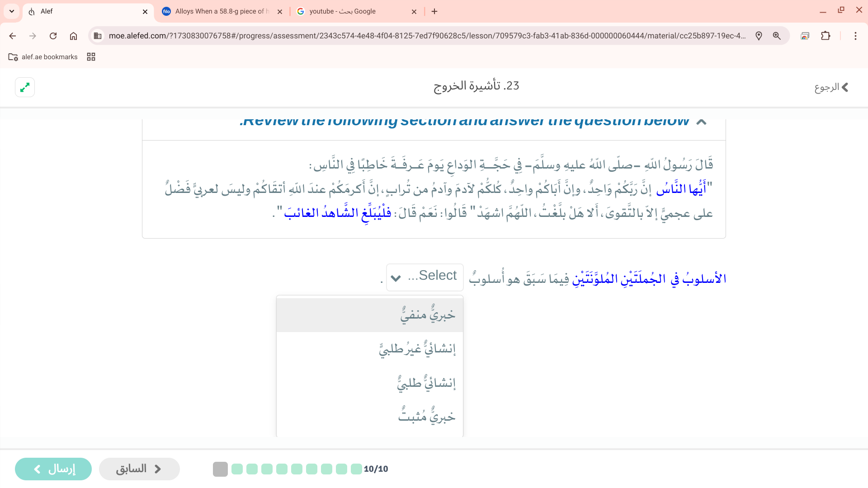Open browser extensions puzzle icon

(x=826, y=36)
